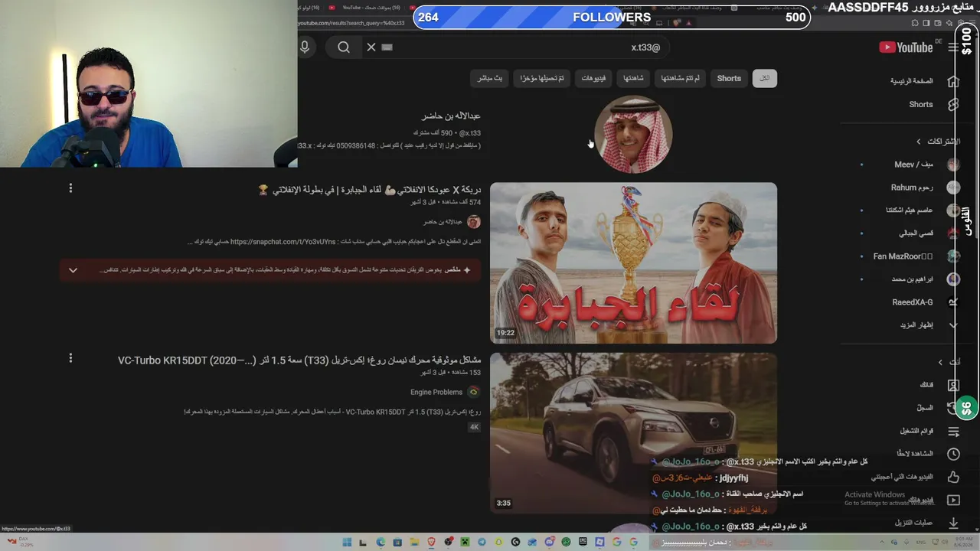Image resolution: width=980 pixels, height=551 pixels.
Task: Select the 'بث مباشر' filter chip
Action: 490,78
